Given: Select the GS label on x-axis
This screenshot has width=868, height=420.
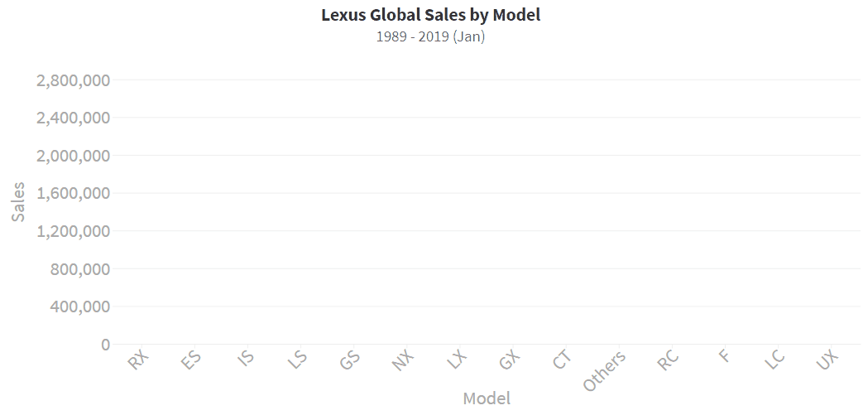Looking at the screenshot, I should (350, 360).
